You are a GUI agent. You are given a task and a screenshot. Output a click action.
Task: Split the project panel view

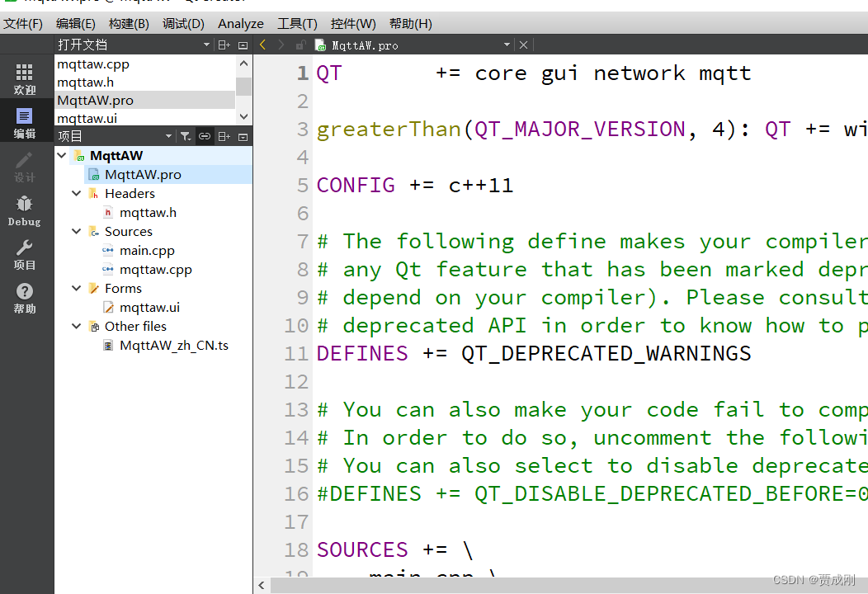coord(224,136)
